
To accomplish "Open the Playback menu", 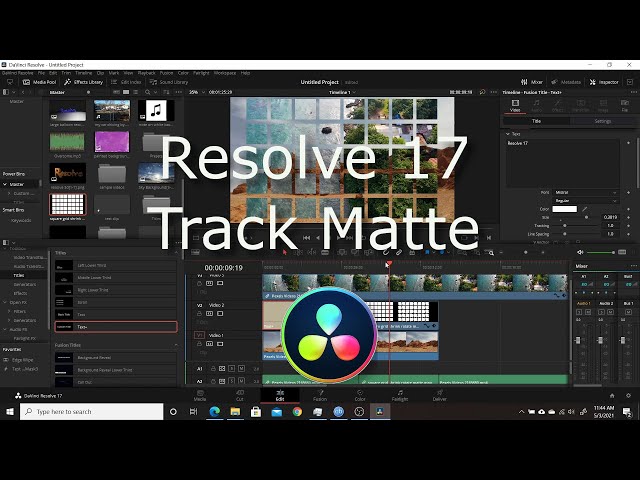I will 146,73.
